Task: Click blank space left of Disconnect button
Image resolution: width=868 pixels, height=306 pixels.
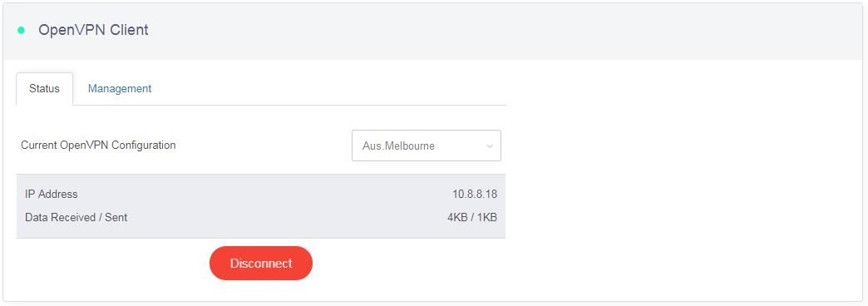Action: [x=111, y=264]
